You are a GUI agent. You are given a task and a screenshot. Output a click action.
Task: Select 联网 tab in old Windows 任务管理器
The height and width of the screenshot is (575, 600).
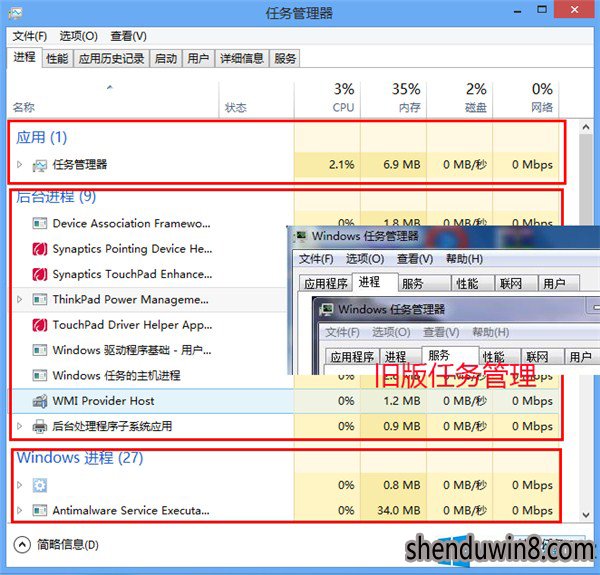[x=517, y=283]
